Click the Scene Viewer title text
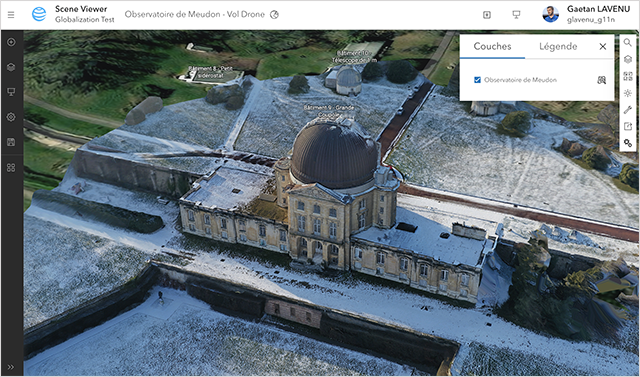The height and width of the screenshot is (377, 640). (81, 9)
